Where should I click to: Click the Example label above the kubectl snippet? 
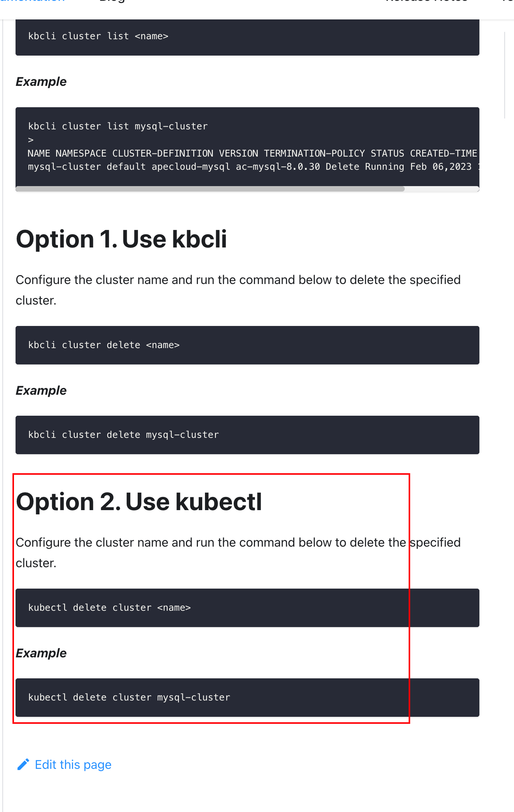(41, 653)
